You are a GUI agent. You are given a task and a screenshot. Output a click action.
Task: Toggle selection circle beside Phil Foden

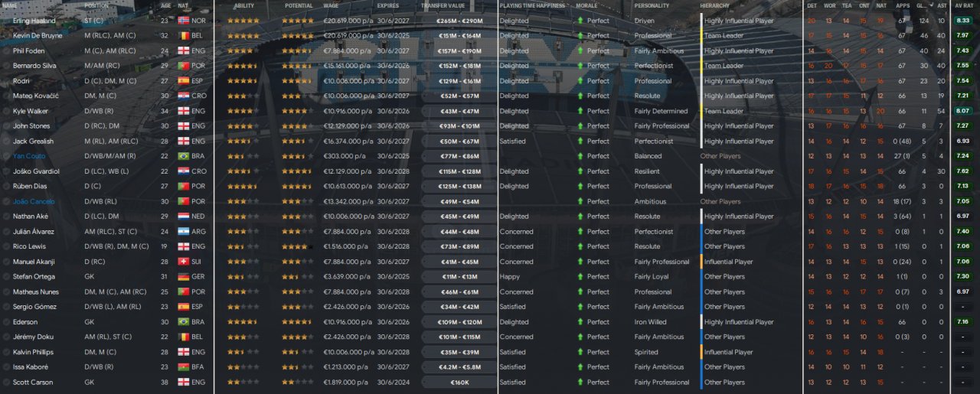click(x=7, y=50)
